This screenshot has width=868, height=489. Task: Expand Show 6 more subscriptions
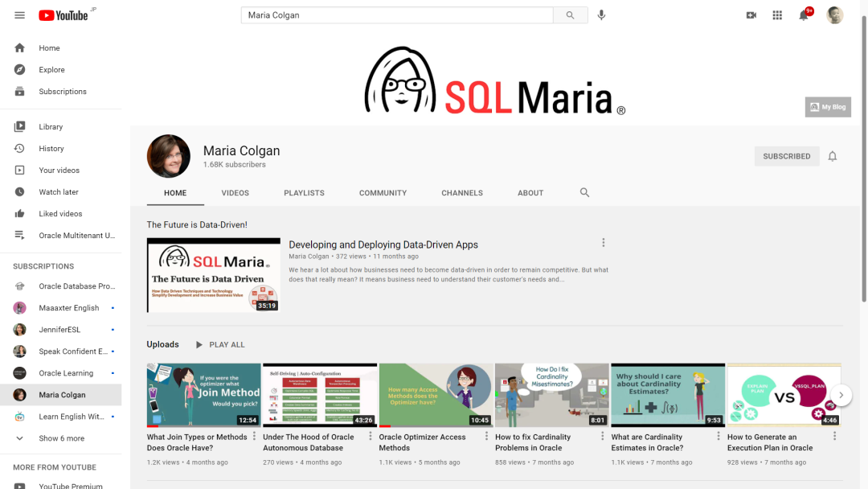tap(61, 438)
